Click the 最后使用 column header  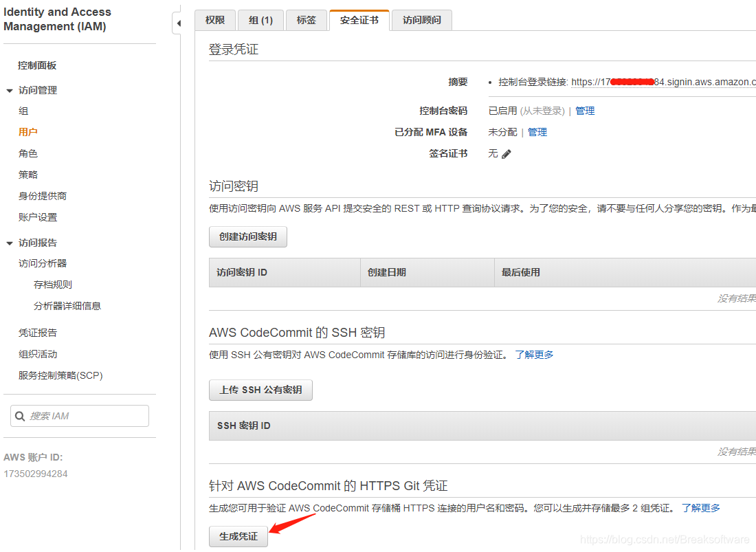click(x=625, y=272)
